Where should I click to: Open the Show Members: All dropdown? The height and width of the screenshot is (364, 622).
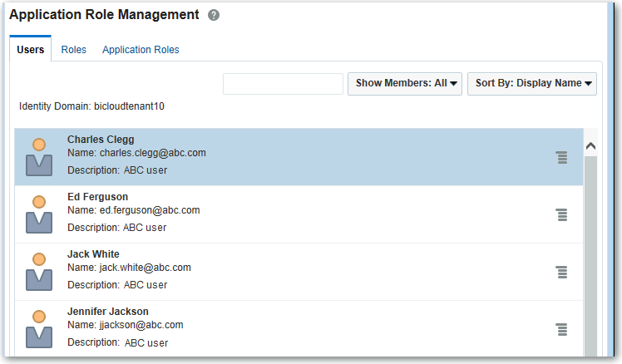[405, 84]
